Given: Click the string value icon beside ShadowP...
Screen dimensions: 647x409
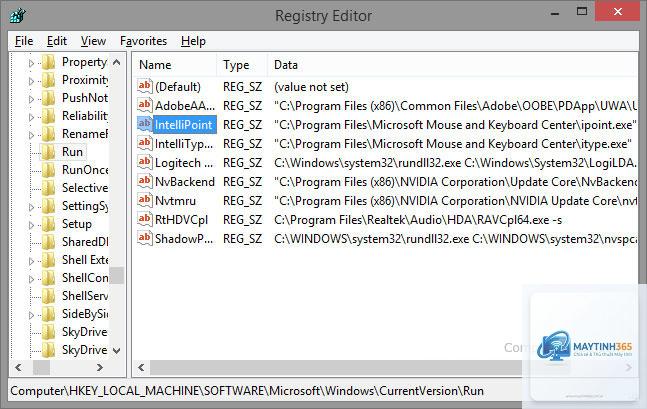Looking at the screenshot, I should click(x=144, y=238).
